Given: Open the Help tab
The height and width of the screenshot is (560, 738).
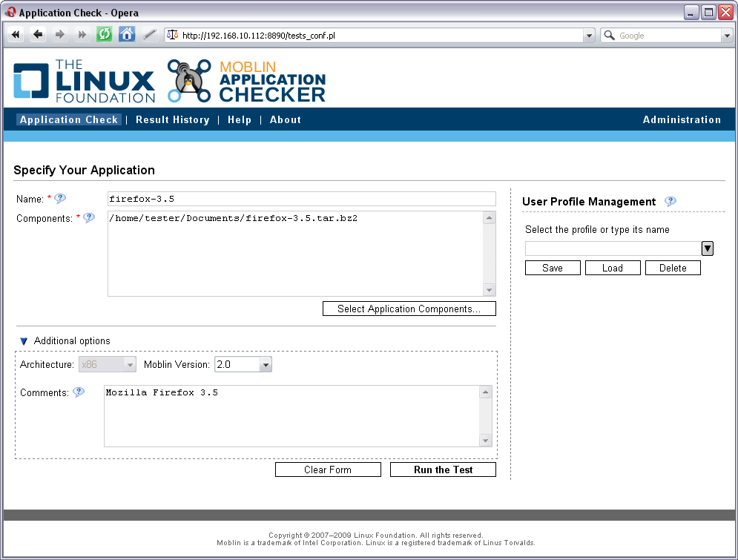Looking at the screenshot, I should click(240, 119).
